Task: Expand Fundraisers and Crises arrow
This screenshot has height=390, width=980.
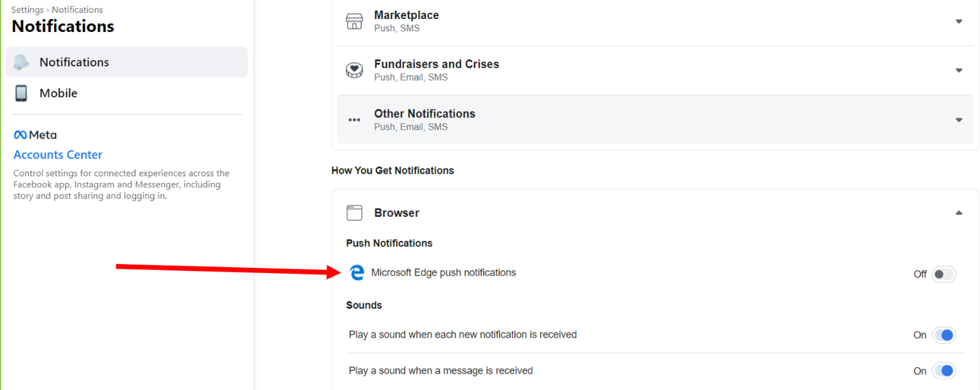Action: point(958,71)
